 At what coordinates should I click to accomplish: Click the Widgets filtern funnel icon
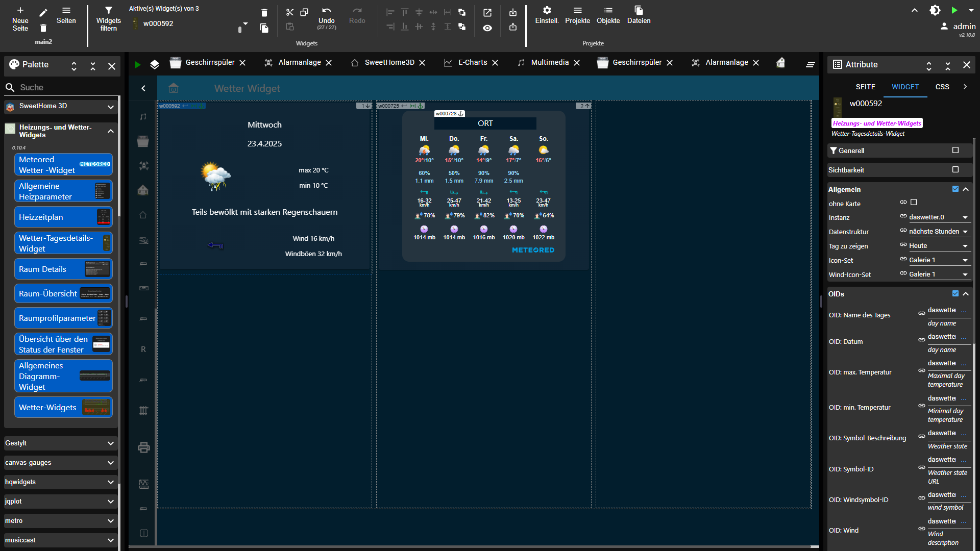click(108, 10)
